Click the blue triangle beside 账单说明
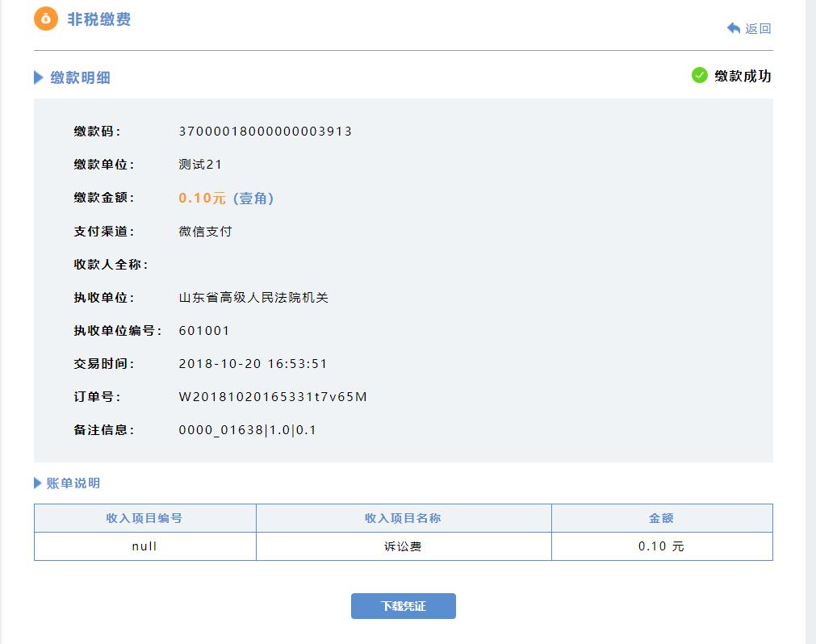816x644 pixels. [36, 483]
